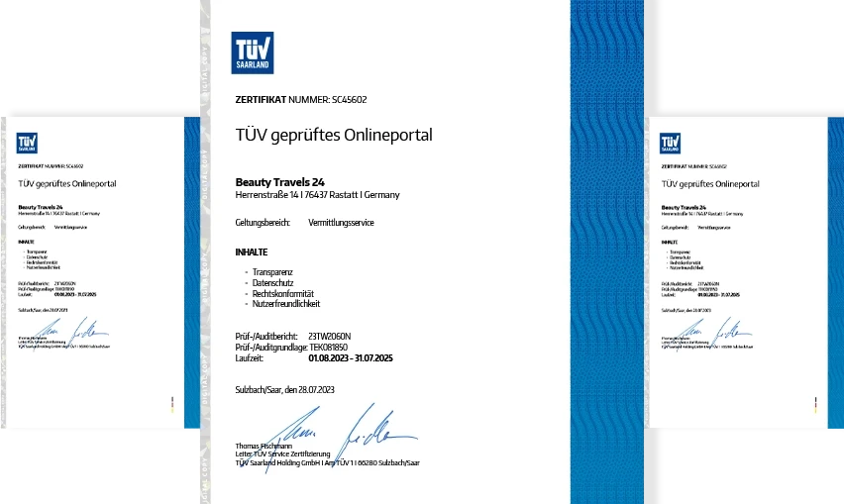The image size is (844, 504).
Task: Select the large 'TÜV geprüftes Onlineportal' heading in center
Action: click(334, 135)
